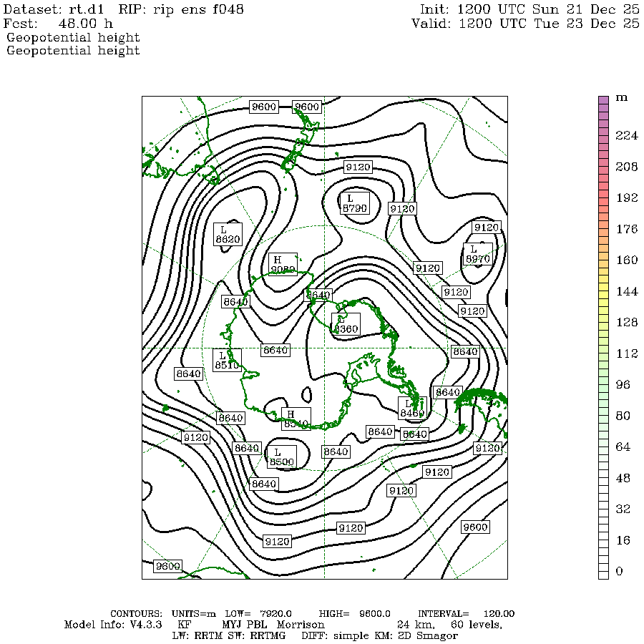Click the 'LOW= 7920.0' footer value
The height and width of the screenshot is (644, 644).
click(258, 614)
